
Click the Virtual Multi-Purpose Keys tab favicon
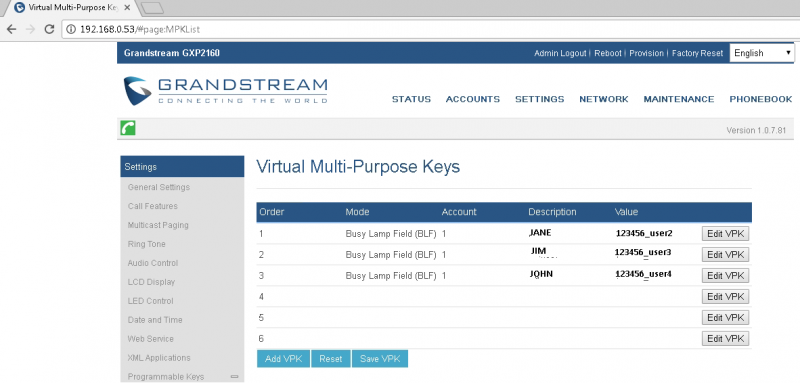tap(19, 8)
